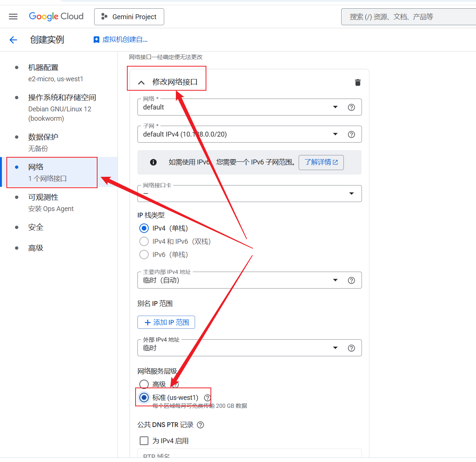Image resolution: width=476 pixels, height=462 pixels.
Task: Open the navigation hamburger menu
Action: click(x=13, y=16)
